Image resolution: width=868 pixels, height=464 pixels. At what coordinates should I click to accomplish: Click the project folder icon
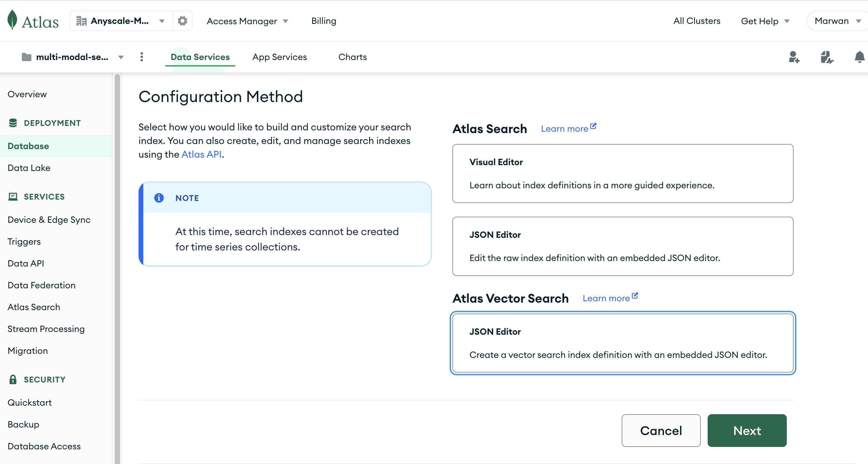27,57
